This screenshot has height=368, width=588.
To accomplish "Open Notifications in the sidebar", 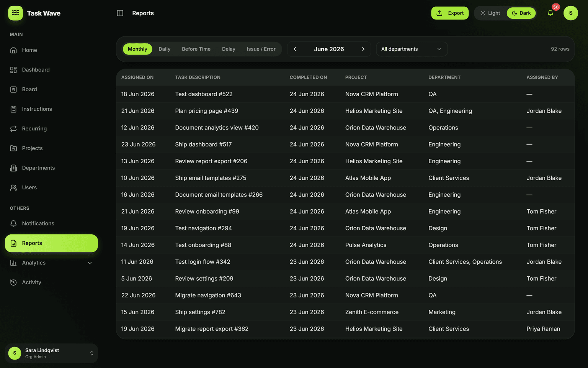I will [51, 223].
